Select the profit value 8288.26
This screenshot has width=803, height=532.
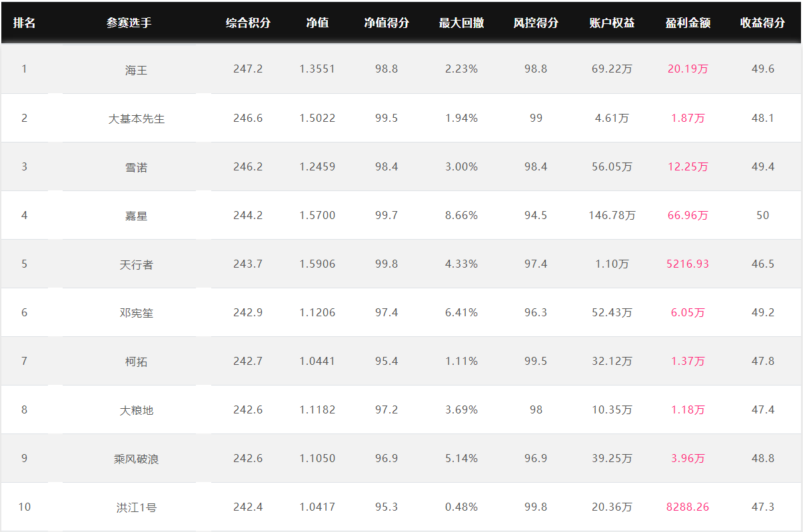click(x=688, y=507)
